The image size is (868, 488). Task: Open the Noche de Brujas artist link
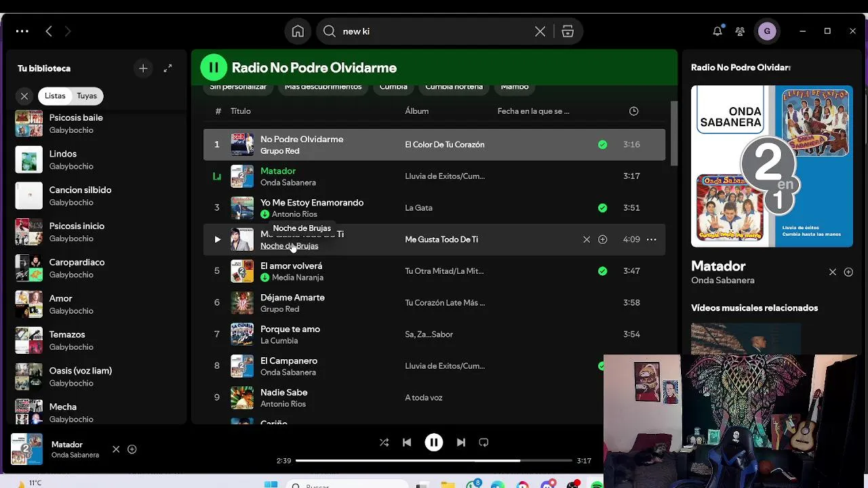coord(289,246)
